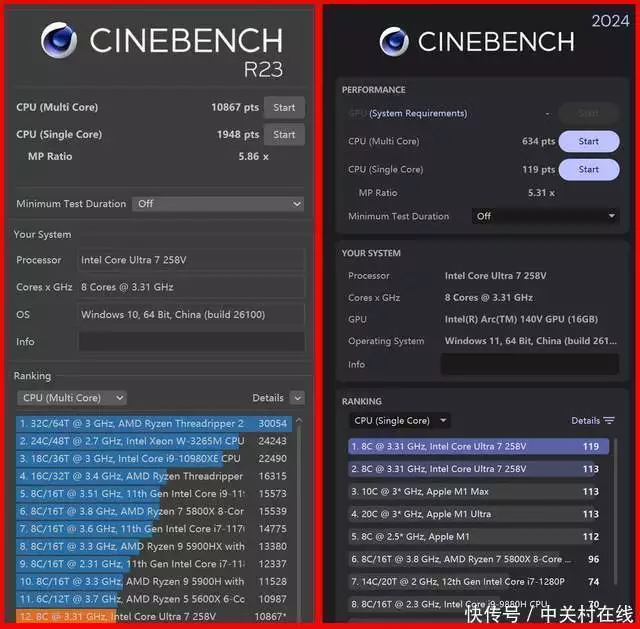The height and width of the screenshot is (629, 640).
Task: Start the R23 CPU Multi Core test
Action: click(284, 107)
